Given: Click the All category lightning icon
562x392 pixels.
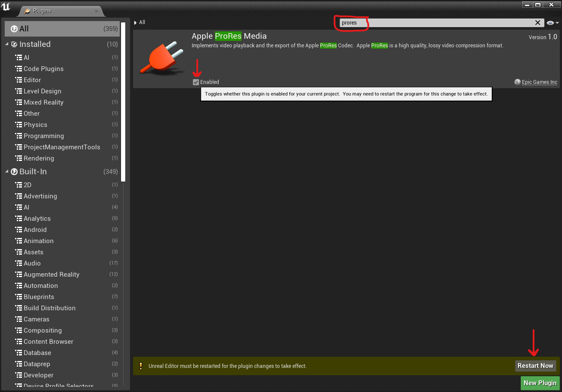Looking at the screenshot, I should click(14, 29).
